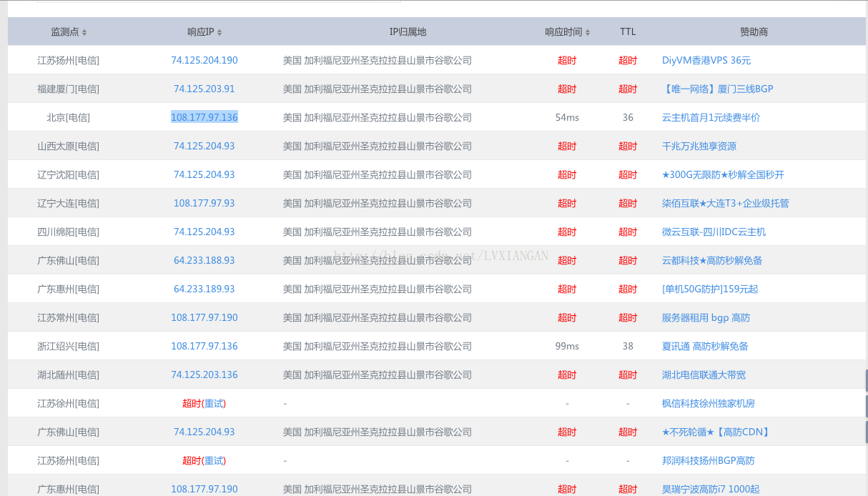Select monitoring point 福建厦门[电信]
Screen dimensions: 868x496
69,89
